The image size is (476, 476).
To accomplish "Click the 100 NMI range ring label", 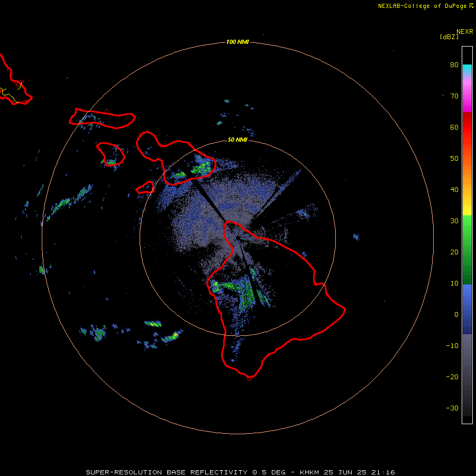I will click(x=237, y=42).
